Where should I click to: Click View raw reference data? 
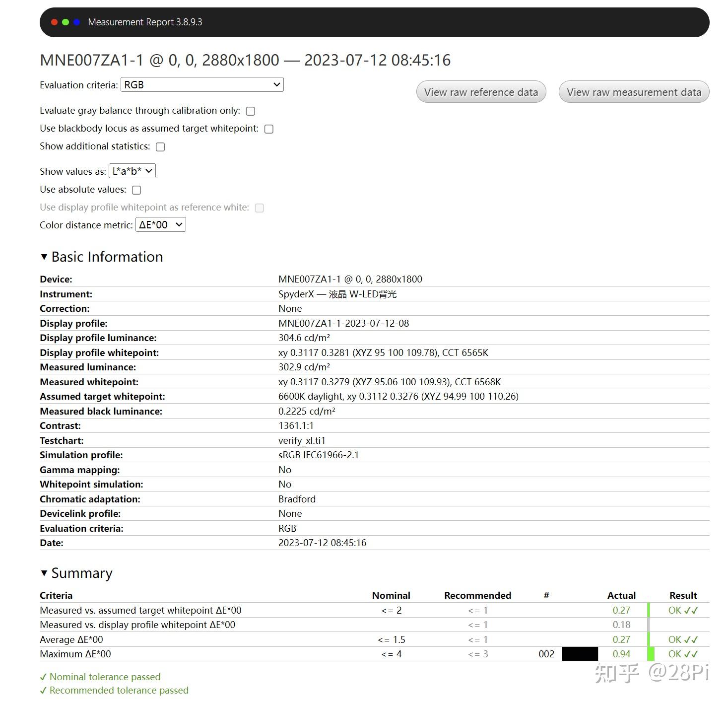pos(480,92)
